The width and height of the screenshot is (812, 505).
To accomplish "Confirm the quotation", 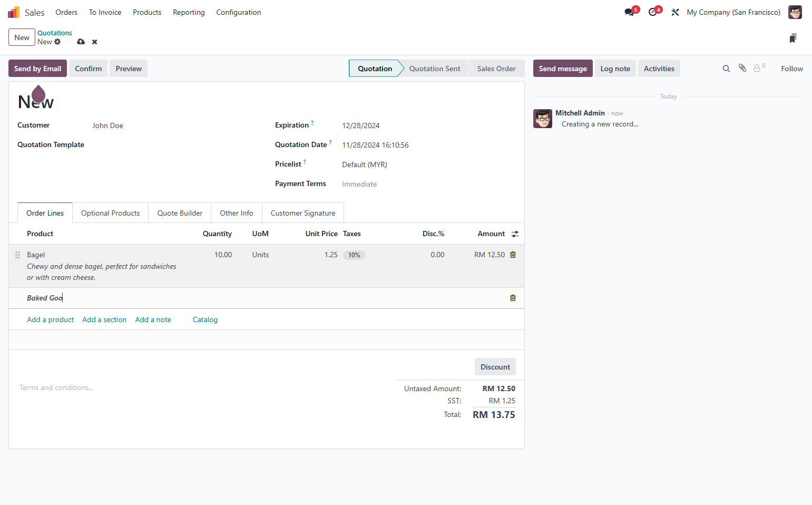I will point(89,69).
